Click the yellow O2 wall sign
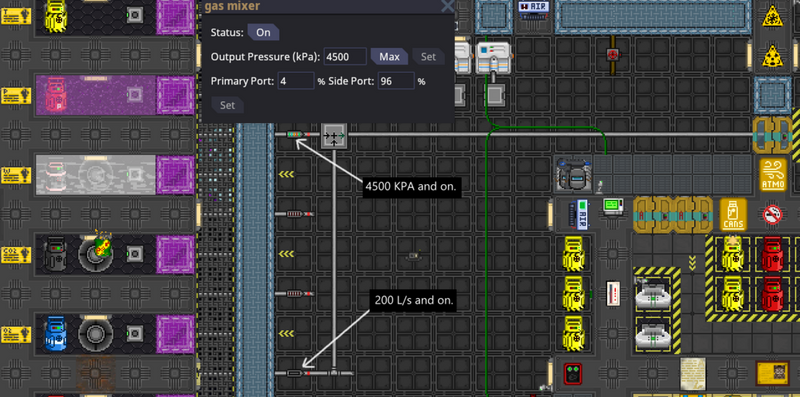 pos(16,334)
